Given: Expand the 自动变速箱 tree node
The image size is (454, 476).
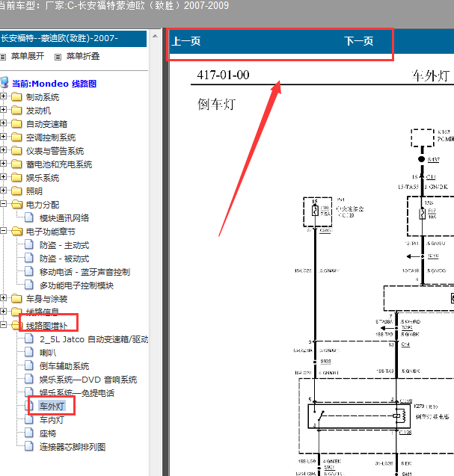Looking at the screenshot, I should (x=3, y=123).
